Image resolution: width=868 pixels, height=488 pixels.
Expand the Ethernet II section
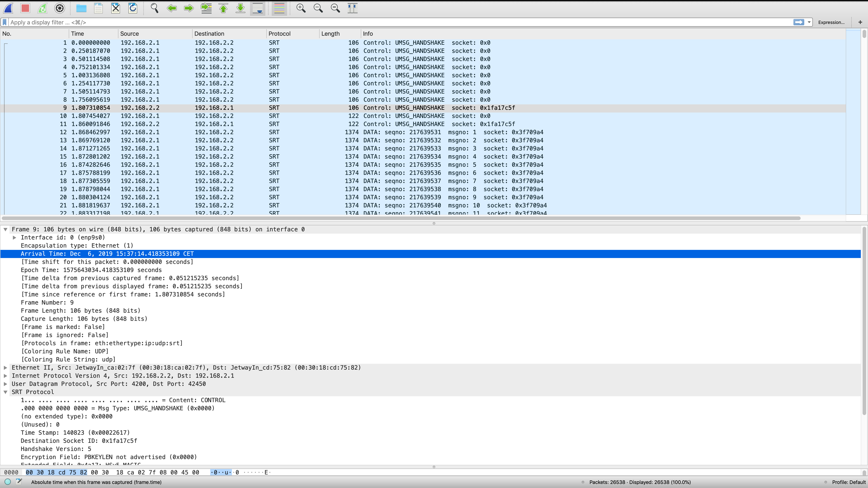pyautogui.click(x=5, y=367)
